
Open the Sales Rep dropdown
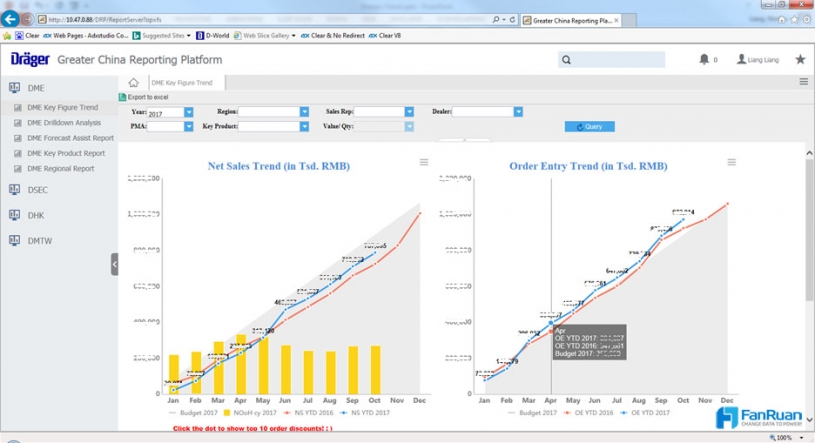click(x=409, y=112)
